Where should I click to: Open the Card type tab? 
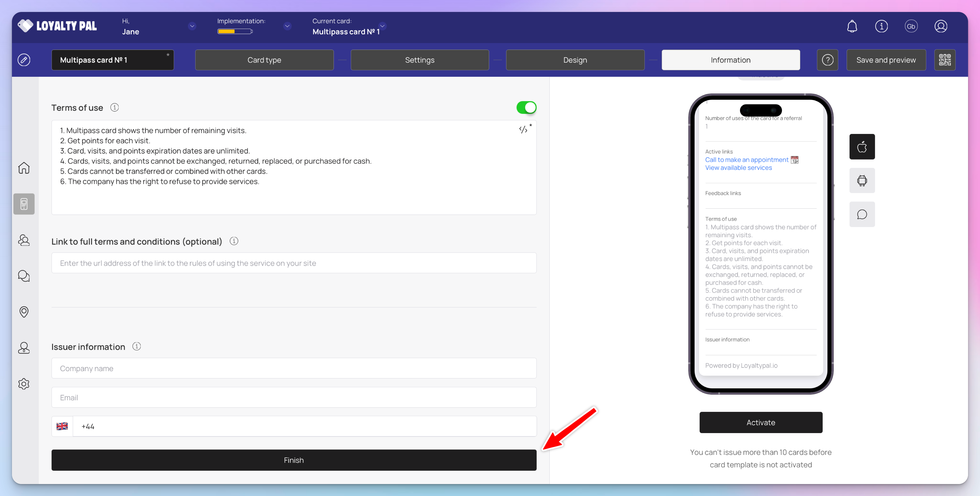[x=264, y=60]
